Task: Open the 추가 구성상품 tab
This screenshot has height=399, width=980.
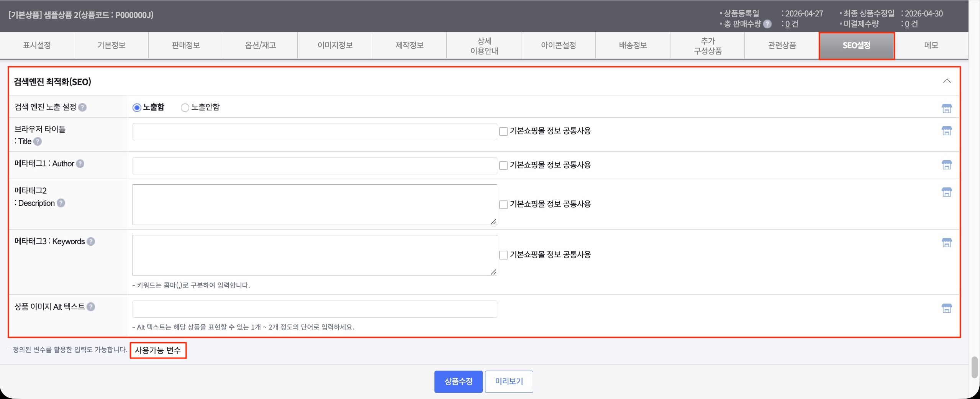Action: [708, 46]
